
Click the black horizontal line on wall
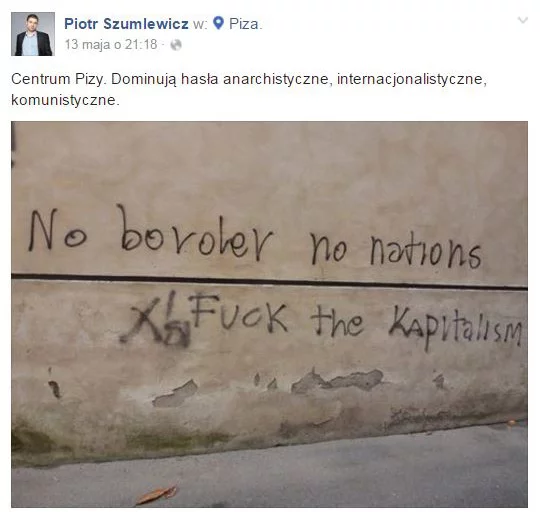pos(269,281)
